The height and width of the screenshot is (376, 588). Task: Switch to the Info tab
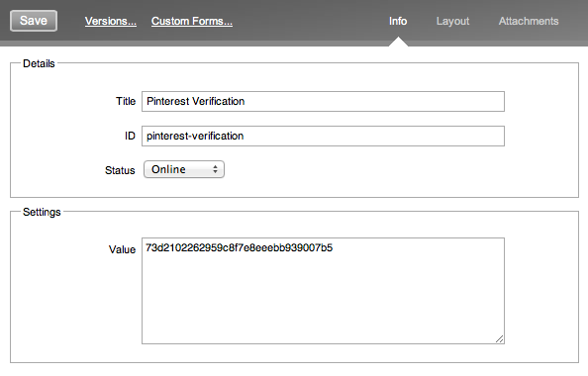click(x=398, y=21)
